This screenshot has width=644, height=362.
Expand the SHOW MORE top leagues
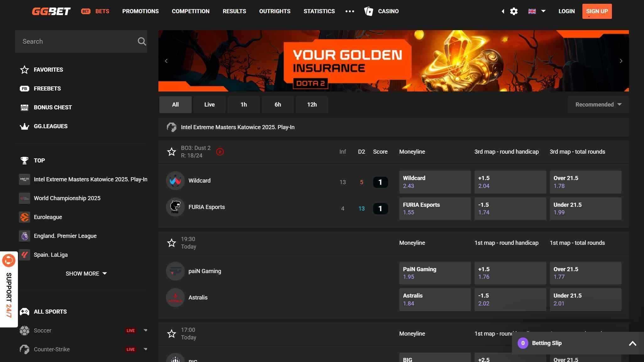pos(86,274)
